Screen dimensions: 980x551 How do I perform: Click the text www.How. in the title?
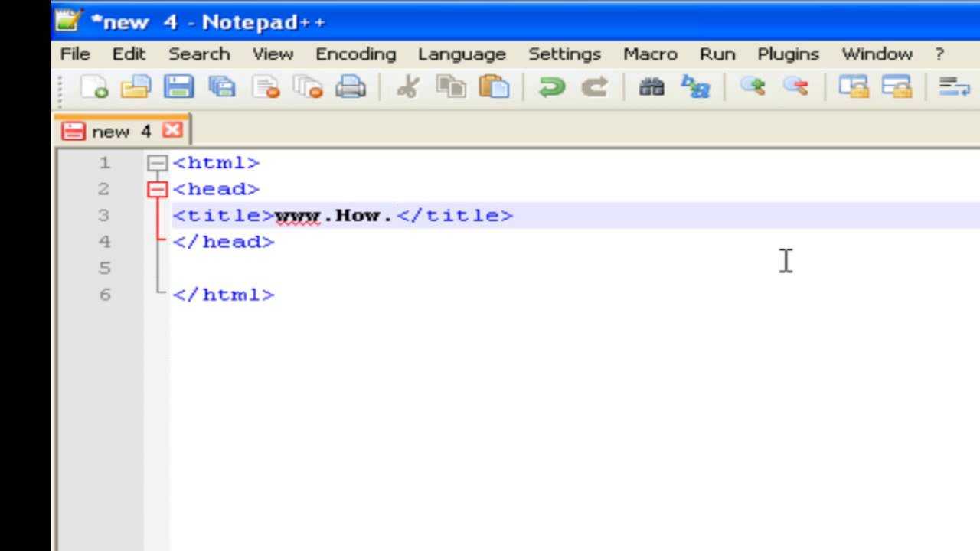(334, 216)
